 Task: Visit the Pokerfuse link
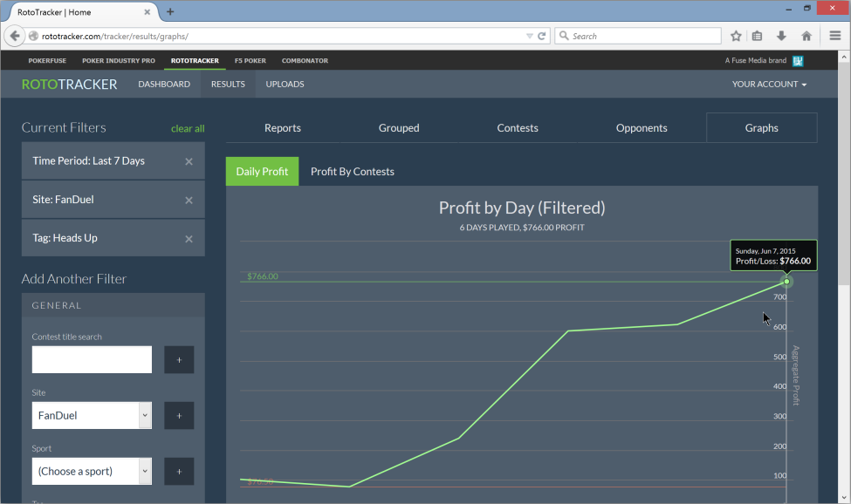[47, 61]
